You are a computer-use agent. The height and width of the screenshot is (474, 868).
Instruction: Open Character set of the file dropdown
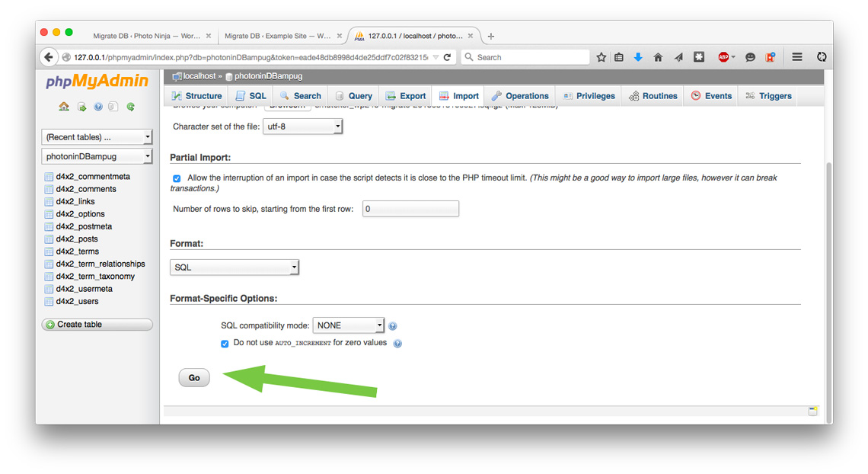[302, 127]
